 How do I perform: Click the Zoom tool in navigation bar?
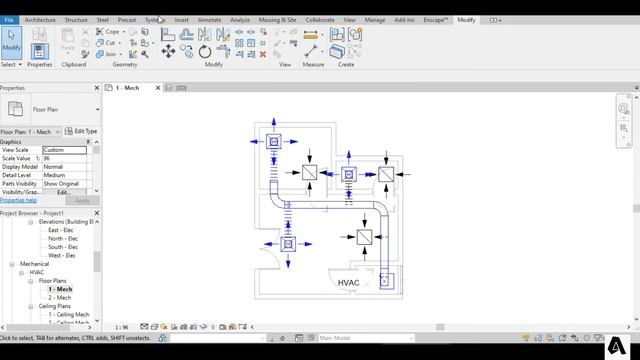coord(624,128)
